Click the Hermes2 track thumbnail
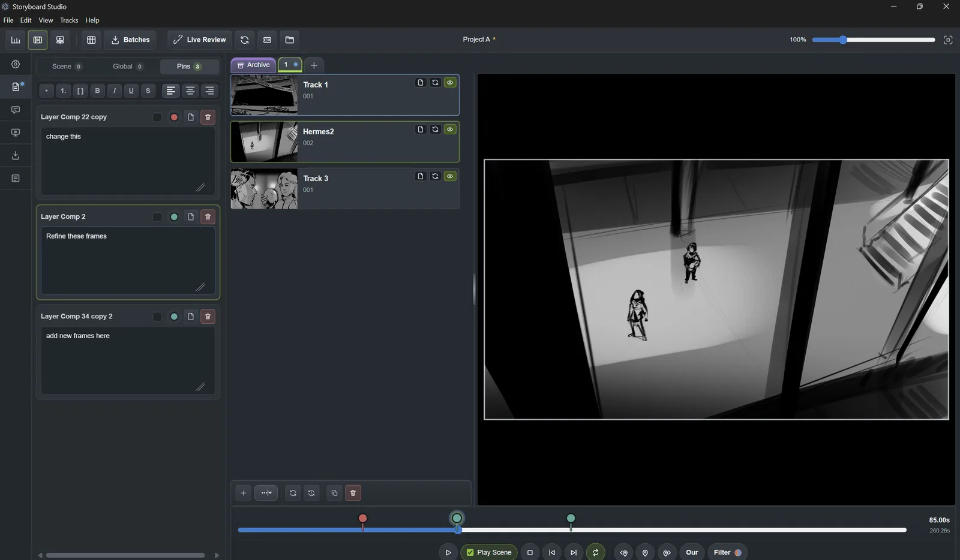 (265, 142)
